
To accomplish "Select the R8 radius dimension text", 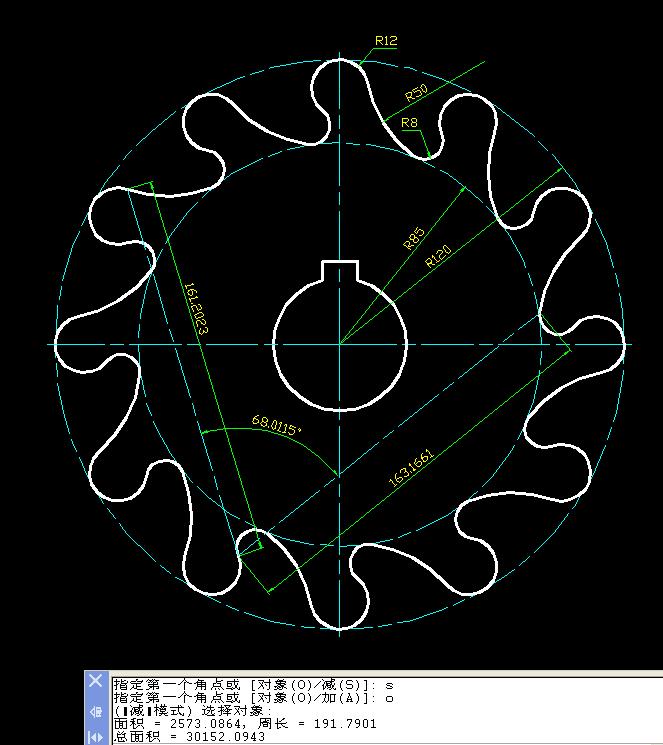I will tap(409, 123).
